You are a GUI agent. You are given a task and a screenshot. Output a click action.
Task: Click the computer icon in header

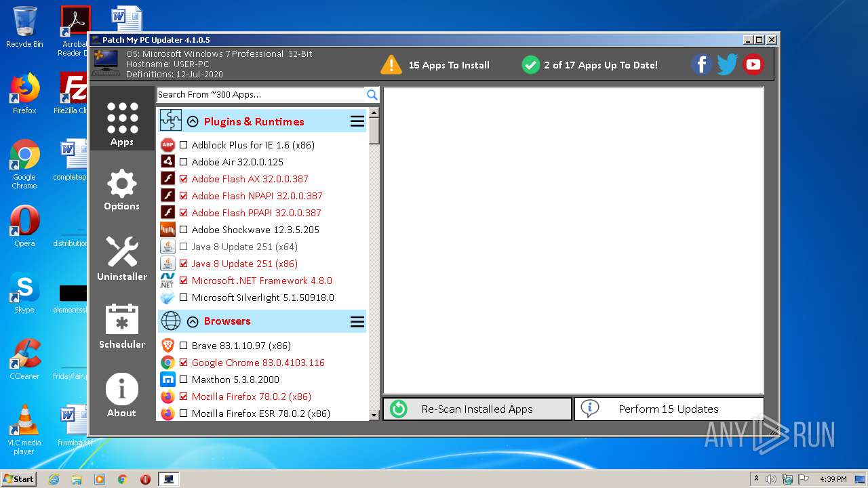[x=105, y=62]
